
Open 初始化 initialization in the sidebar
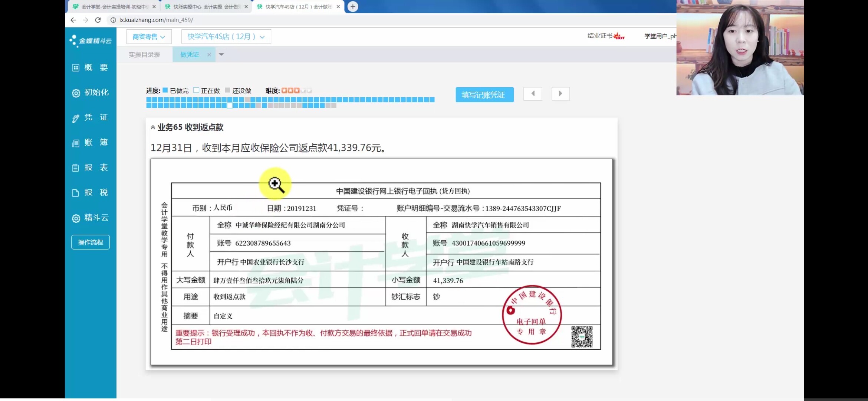(90, 92)
